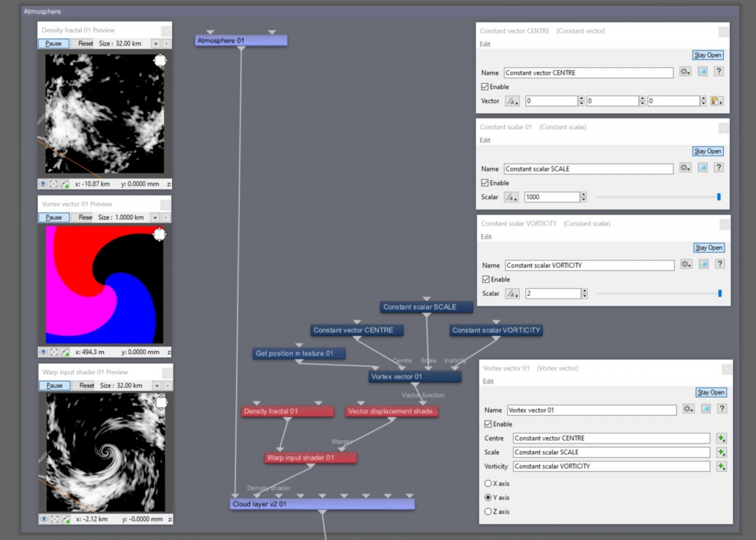Open the gear dropdown in Vortex vector 01 panel

[688, 410]
